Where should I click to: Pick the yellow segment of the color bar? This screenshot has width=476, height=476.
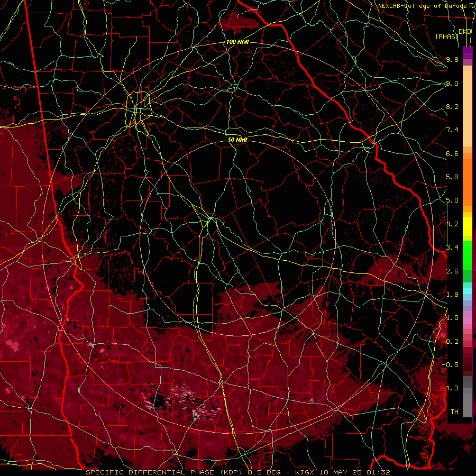click(x=467, y=226)
